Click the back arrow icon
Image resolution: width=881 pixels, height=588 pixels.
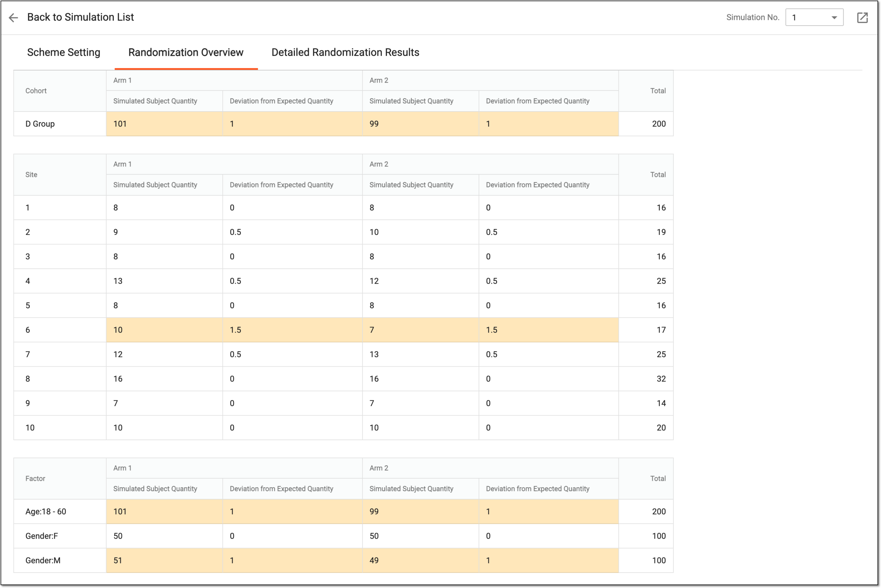(13, 18)
